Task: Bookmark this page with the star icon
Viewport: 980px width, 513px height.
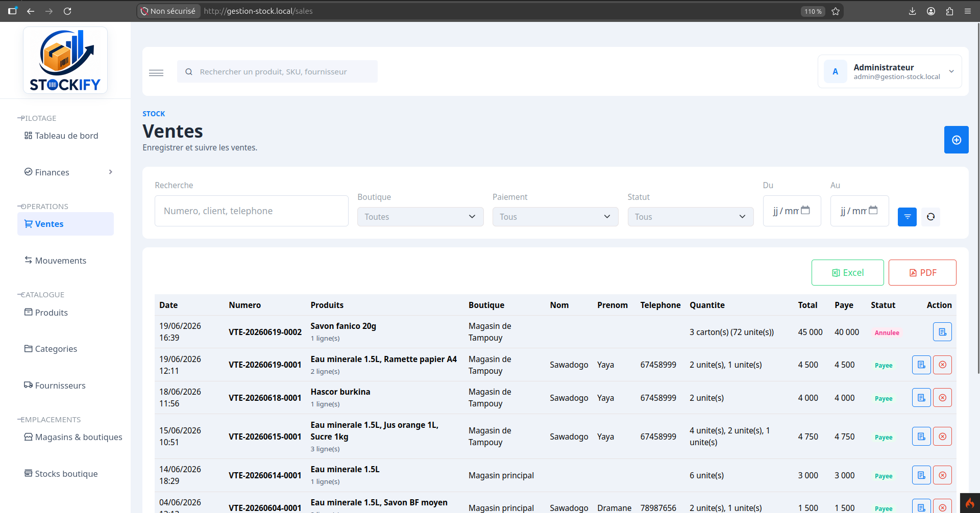Action: [836, 11]
